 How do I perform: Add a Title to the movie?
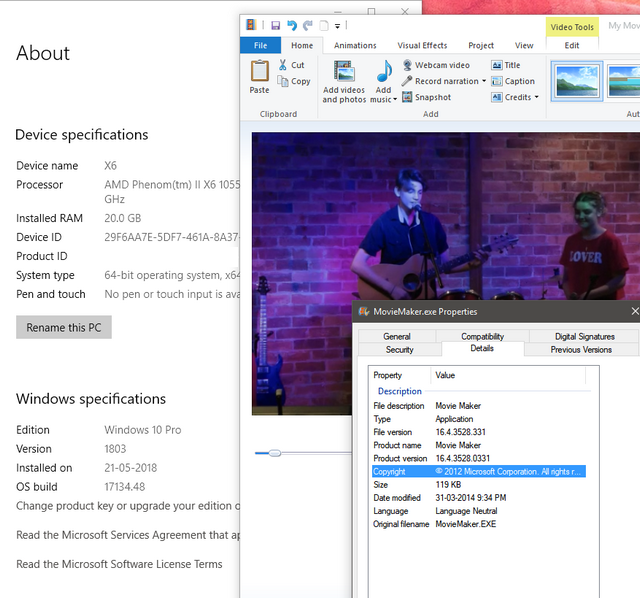506,65
